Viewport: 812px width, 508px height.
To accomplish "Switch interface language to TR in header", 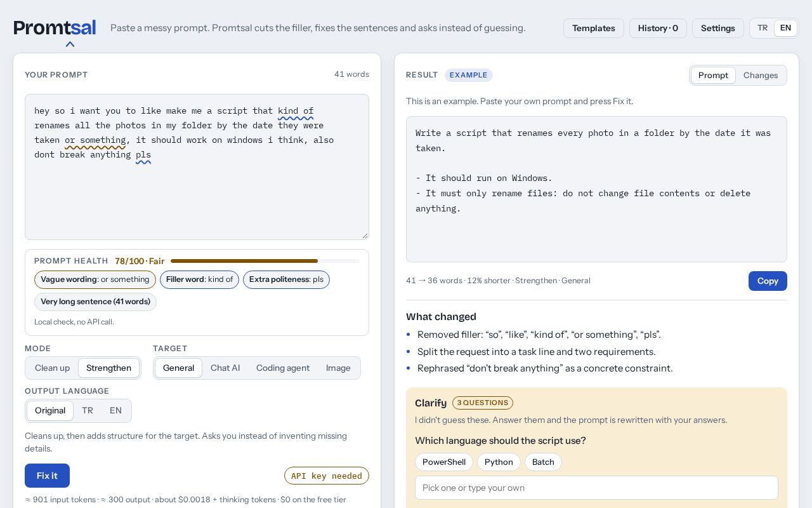I will [763, 28].
